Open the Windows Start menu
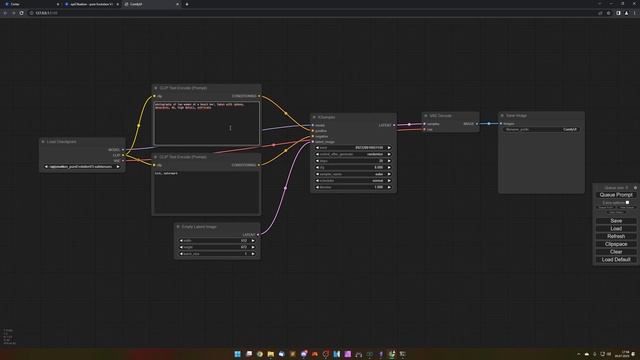 click(x=238, y=354)
